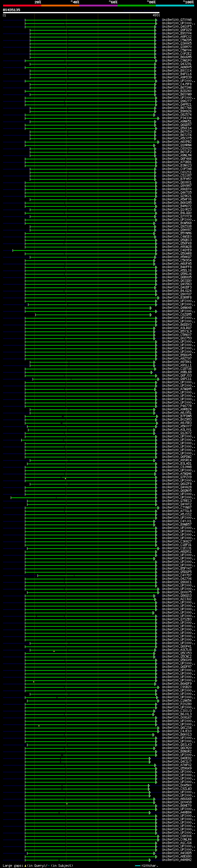This screenshot has width=197, height=868.
Task: Open hit UniRef100_A9PCX2
Action: coord(177,37)
